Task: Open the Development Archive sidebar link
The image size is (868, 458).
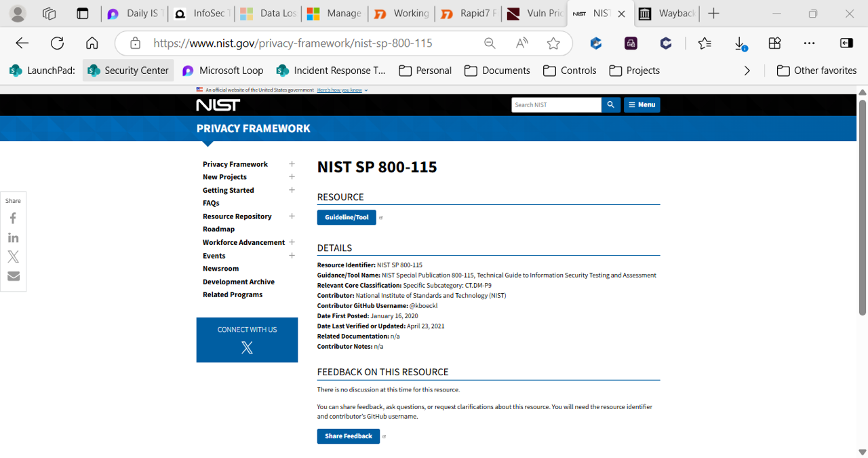Action: (x=239, y=282)
